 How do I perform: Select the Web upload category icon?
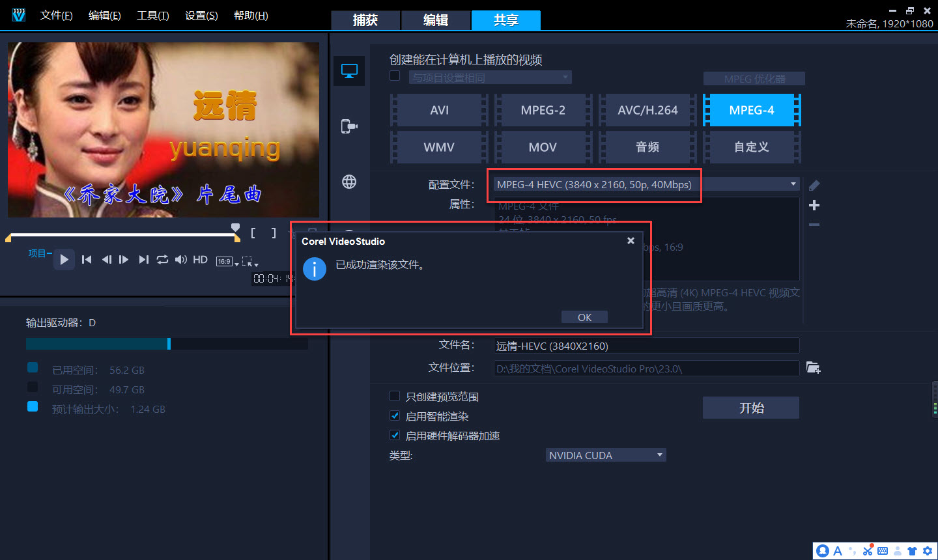point(349,182)
